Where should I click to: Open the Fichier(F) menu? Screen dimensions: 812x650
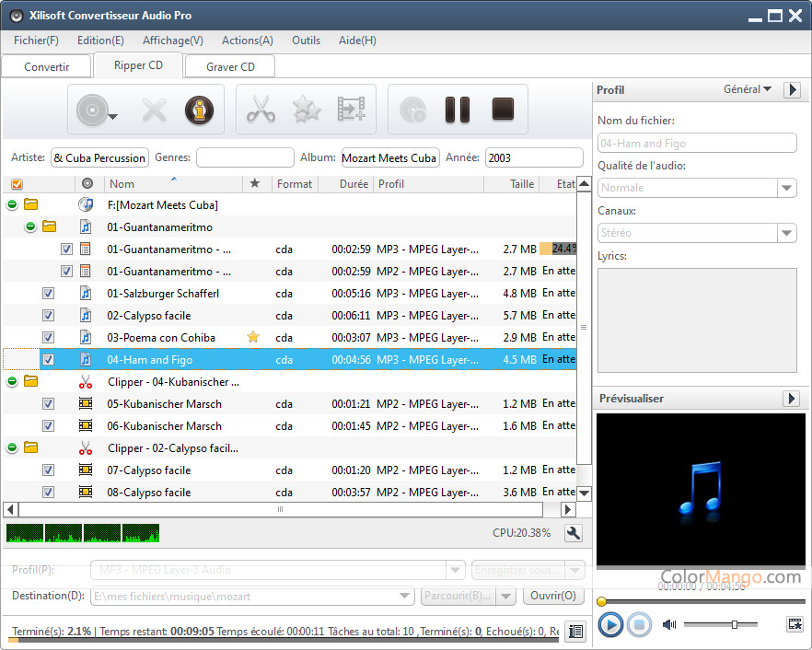pos(36,41)
